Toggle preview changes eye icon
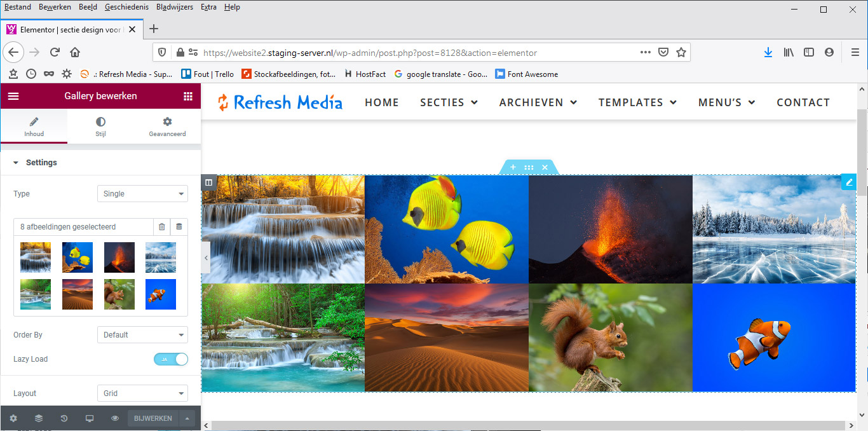Image resolution: width=868 pixels, height=431 pixels. [115, 418]
